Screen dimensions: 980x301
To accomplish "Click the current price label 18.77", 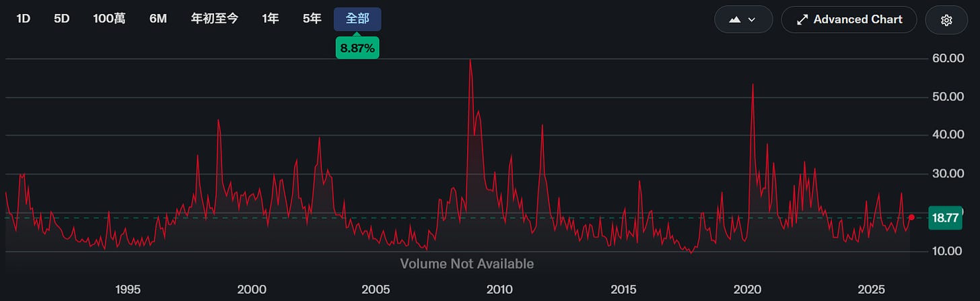I will 946,218.
